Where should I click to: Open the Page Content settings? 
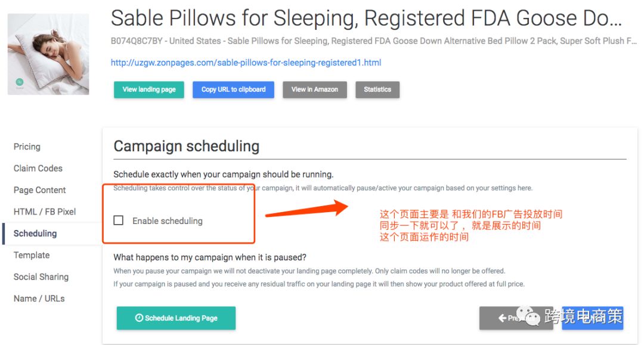[x=39, y=190]
